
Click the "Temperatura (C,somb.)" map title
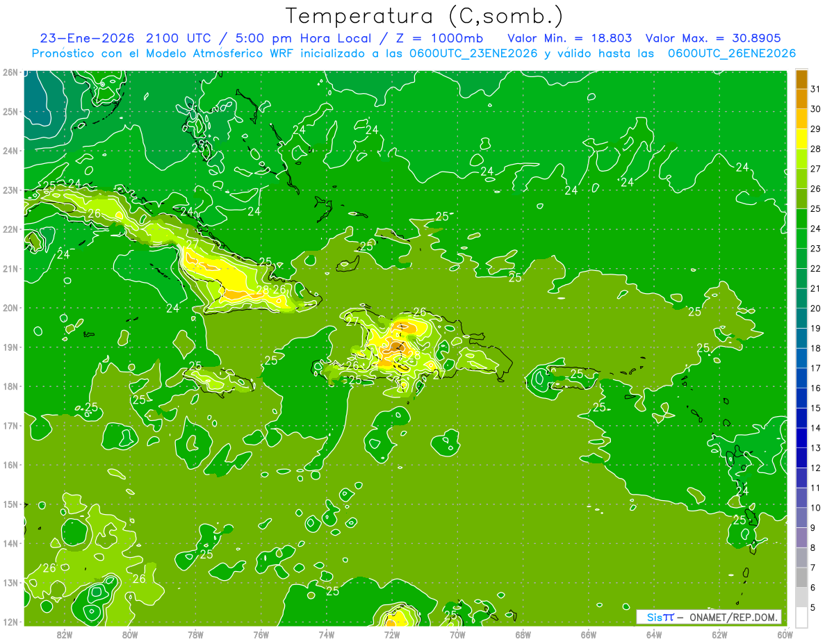(x=424, y=16)
